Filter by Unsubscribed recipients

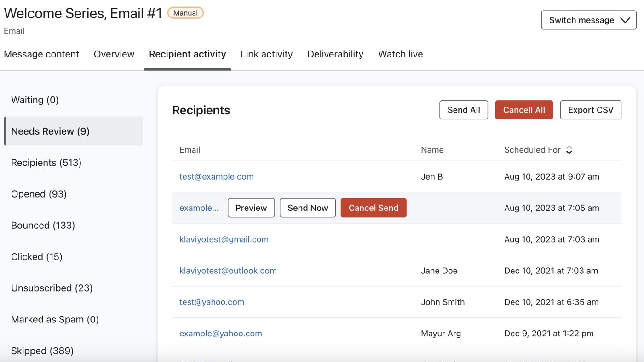coord(52,288)
